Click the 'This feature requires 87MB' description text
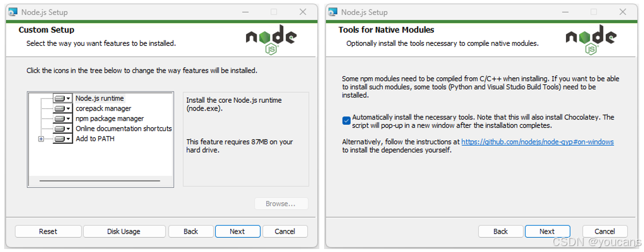This screenshot has height=252, width=644. tap(240, 146)
